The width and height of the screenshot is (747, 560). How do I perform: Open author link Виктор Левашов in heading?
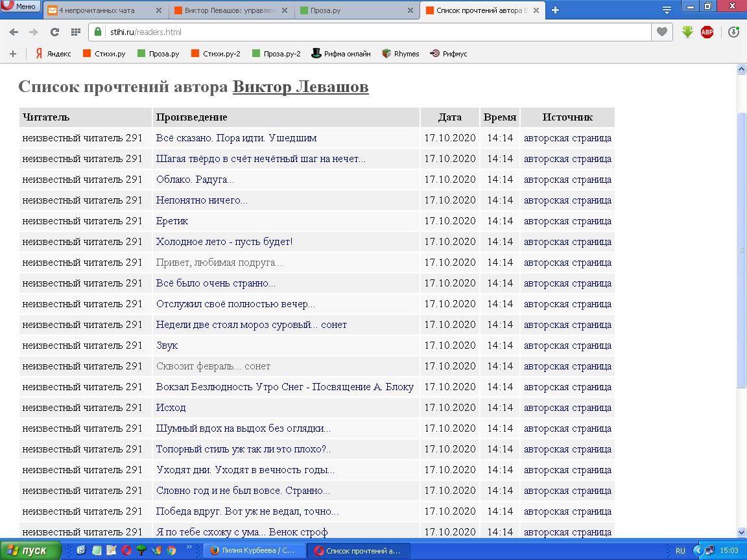300,87
